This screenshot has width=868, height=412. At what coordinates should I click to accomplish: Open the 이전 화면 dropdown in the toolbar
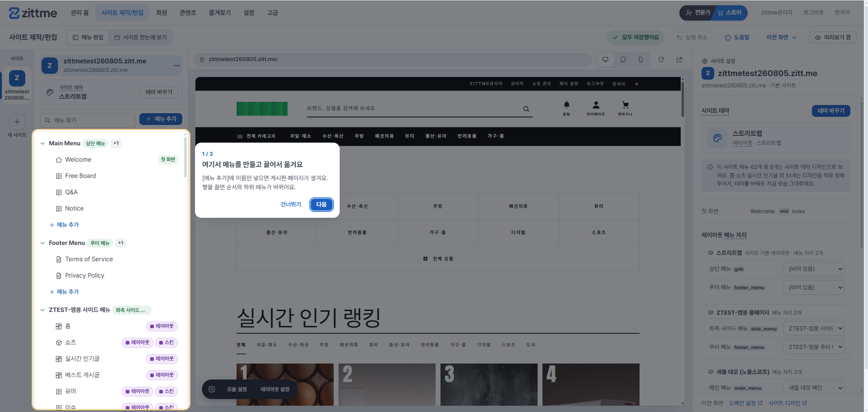[x=781, y=38]
